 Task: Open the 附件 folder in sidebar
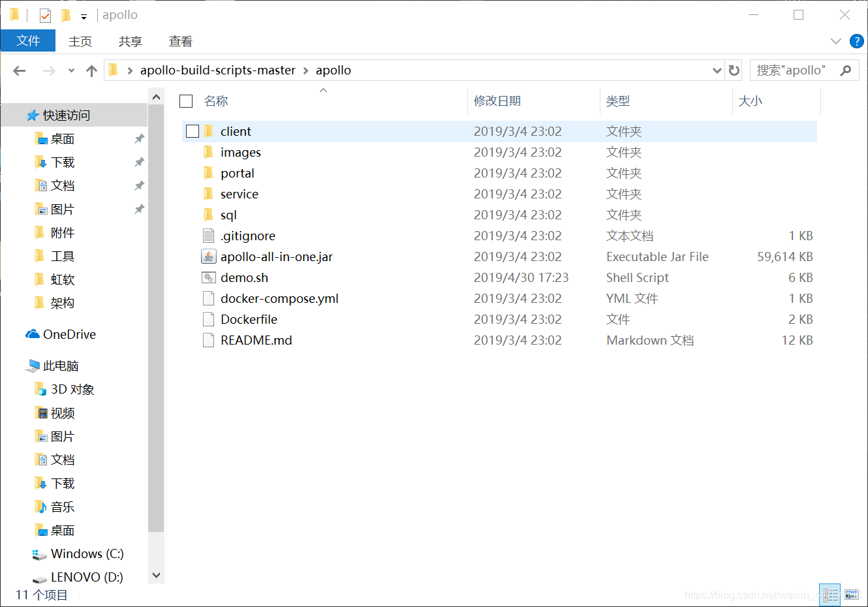[x=63, y=233]
